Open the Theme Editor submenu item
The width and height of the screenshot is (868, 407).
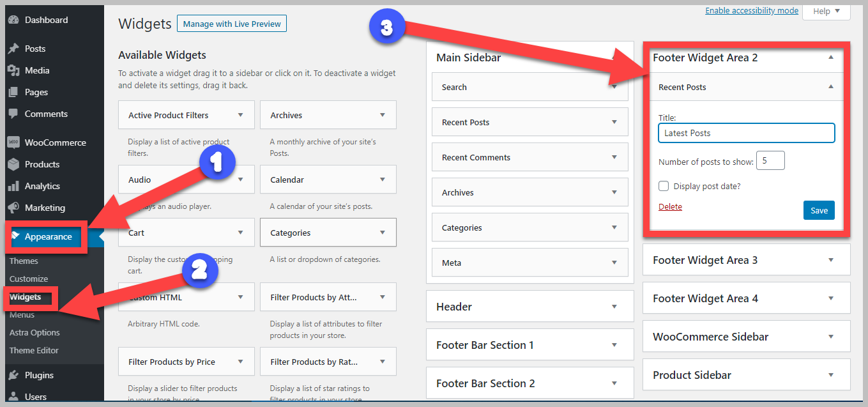(34, 350)
